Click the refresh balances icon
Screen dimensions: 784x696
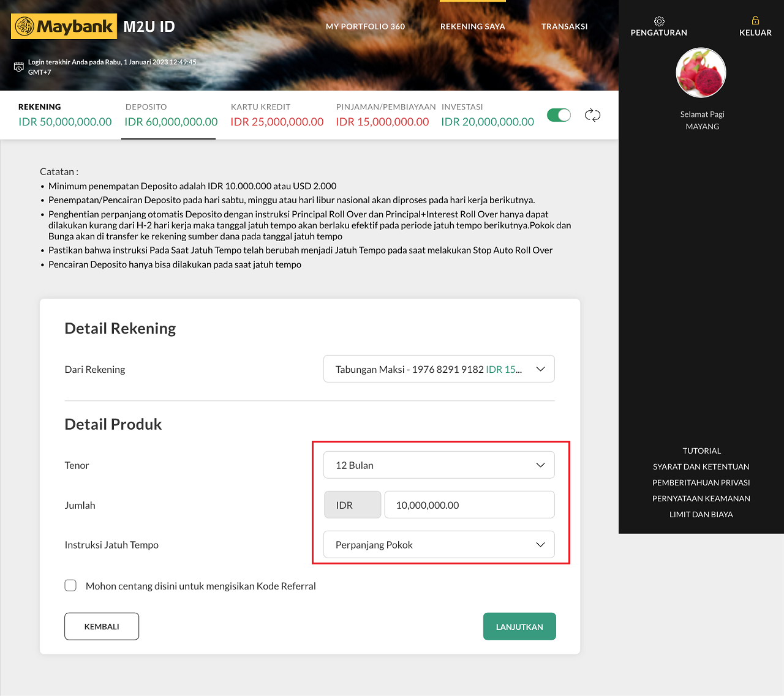592,115
